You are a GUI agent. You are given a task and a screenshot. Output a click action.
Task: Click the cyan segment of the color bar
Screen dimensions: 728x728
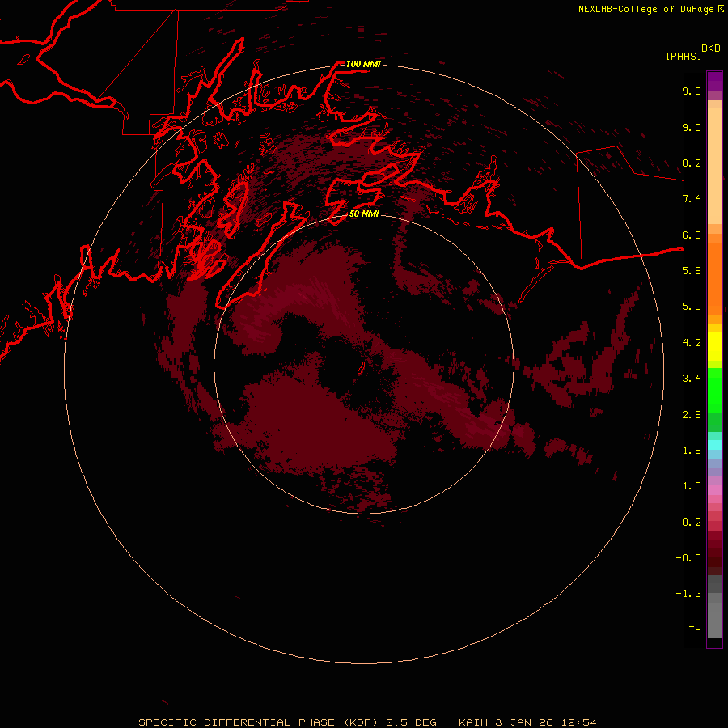point(714,445)
